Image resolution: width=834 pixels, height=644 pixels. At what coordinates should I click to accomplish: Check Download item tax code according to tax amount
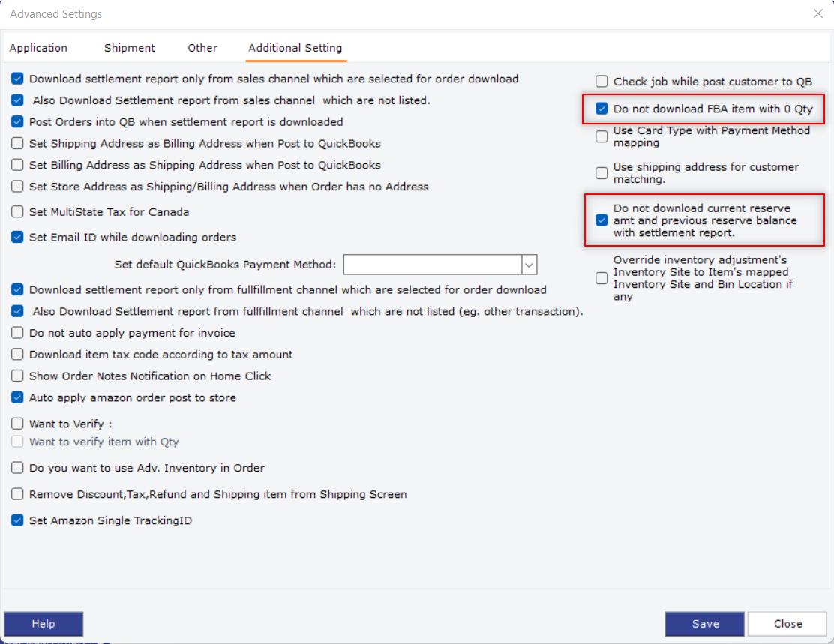[x=17, y=354]
